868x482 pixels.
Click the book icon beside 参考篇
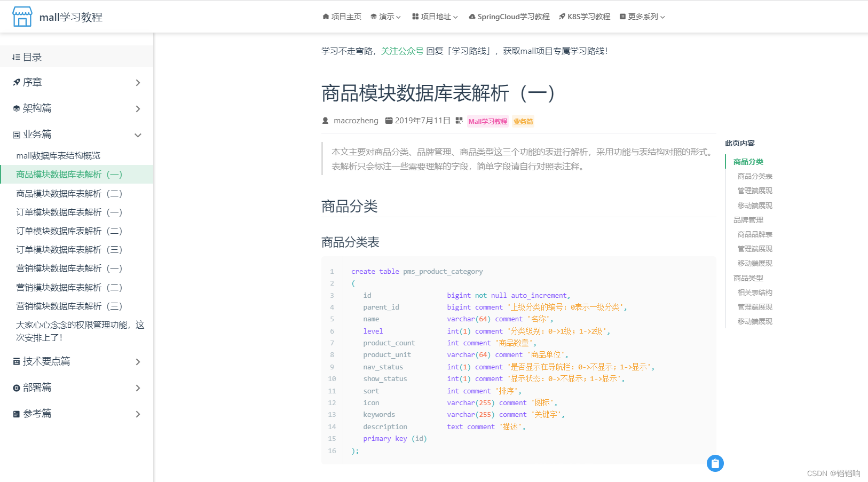[x=17, y=414]
